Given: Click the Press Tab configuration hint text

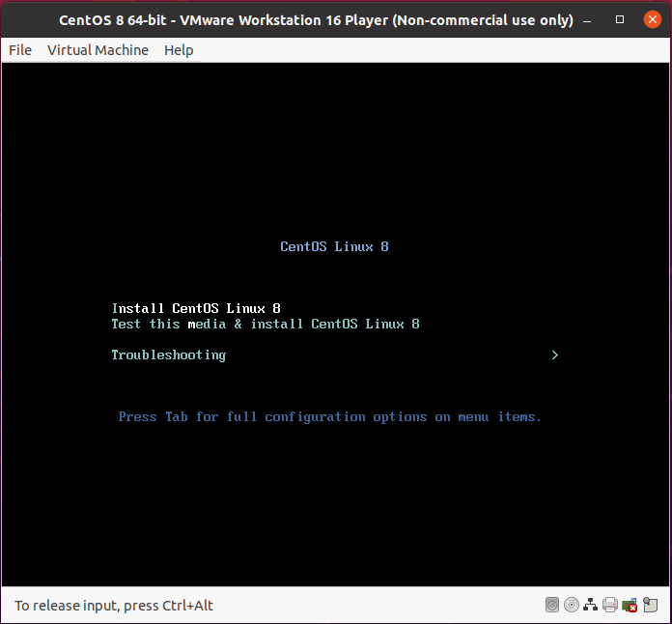Looking at the screenshot, I should coord(329,417).
